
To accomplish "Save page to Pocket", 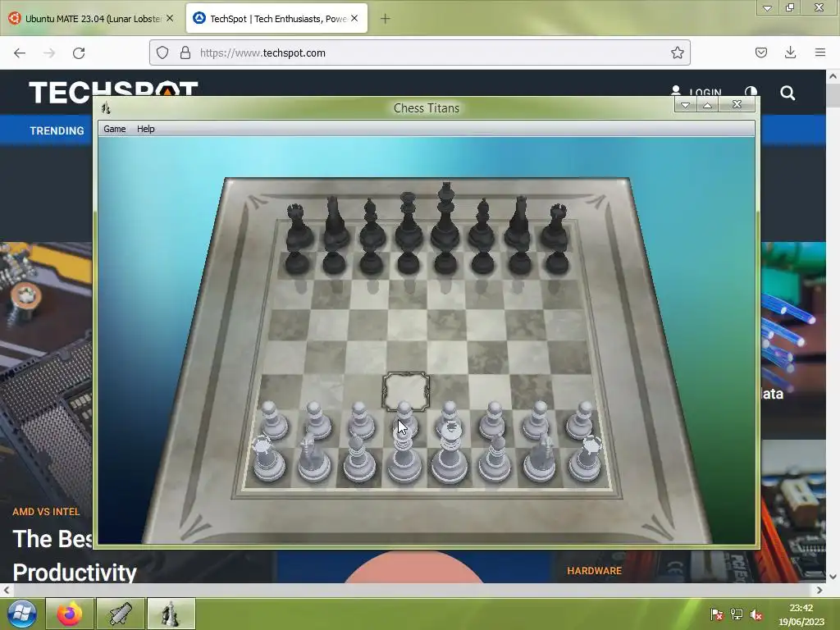I will pyautogui.click(x=760, y=52).
